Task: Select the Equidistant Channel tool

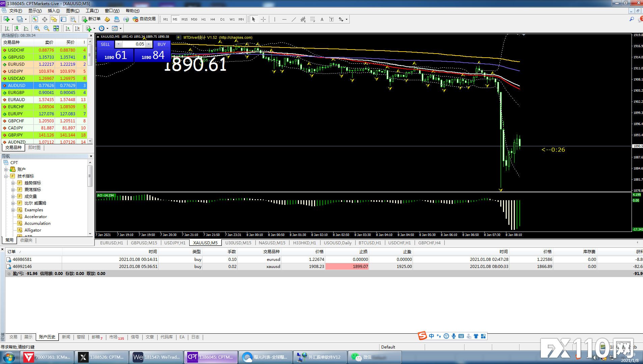Action: 303,19
